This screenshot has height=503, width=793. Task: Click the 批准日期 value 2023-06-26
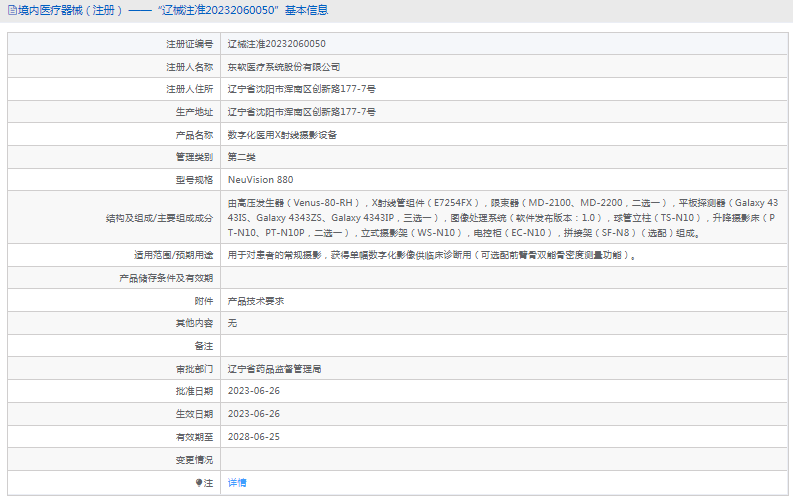point(253,391)
